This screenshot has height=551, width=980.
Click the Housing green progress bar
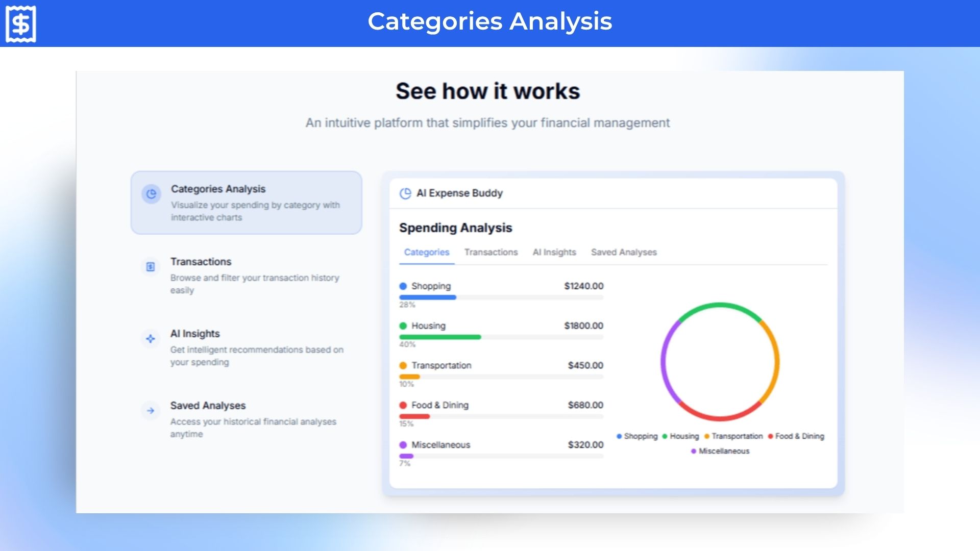click(440, 337)
